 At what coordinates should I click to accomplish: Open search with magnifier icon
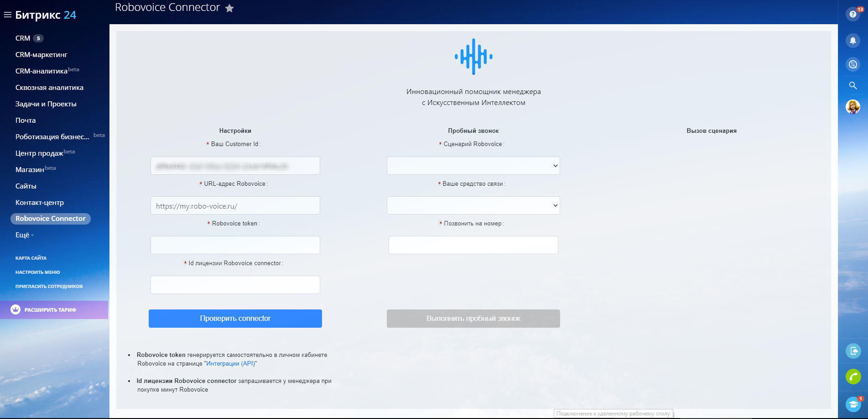coord(852,85)
